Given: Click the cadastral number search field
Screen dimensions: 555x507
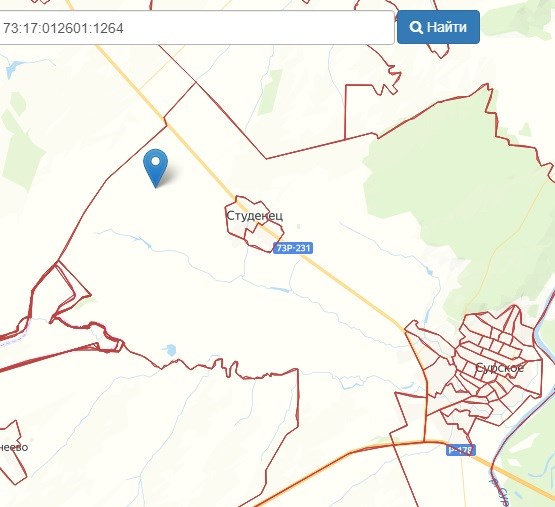Looking at the screenshot, I should pos(196,28).
